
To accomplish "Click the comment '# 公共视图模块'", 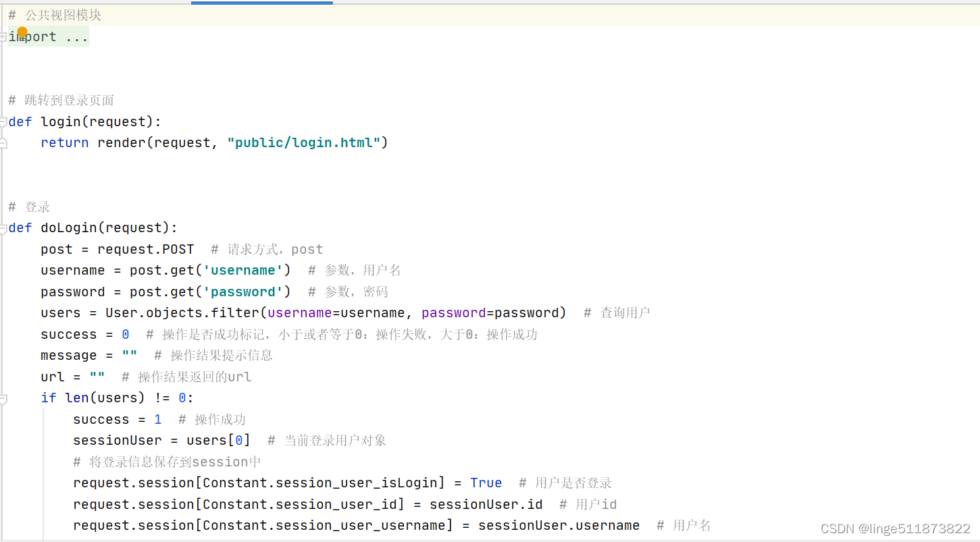I will [55, 15].
